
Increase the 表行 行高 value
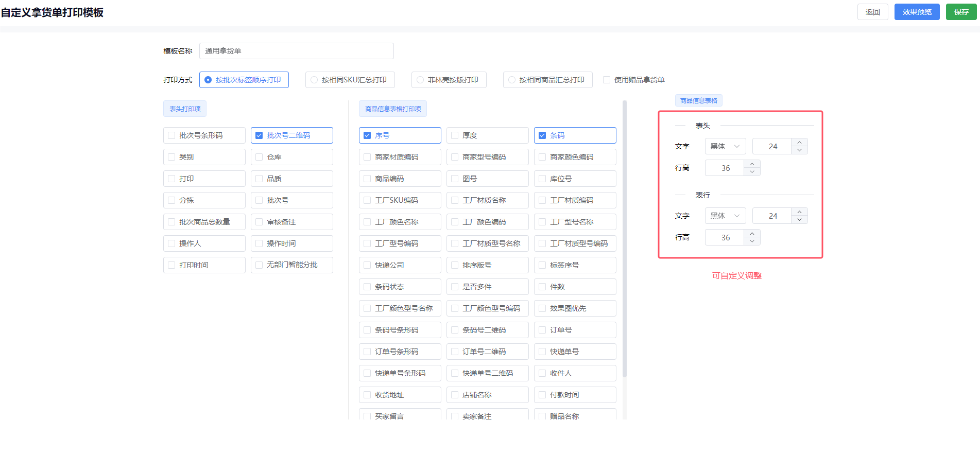pos(752,234)
